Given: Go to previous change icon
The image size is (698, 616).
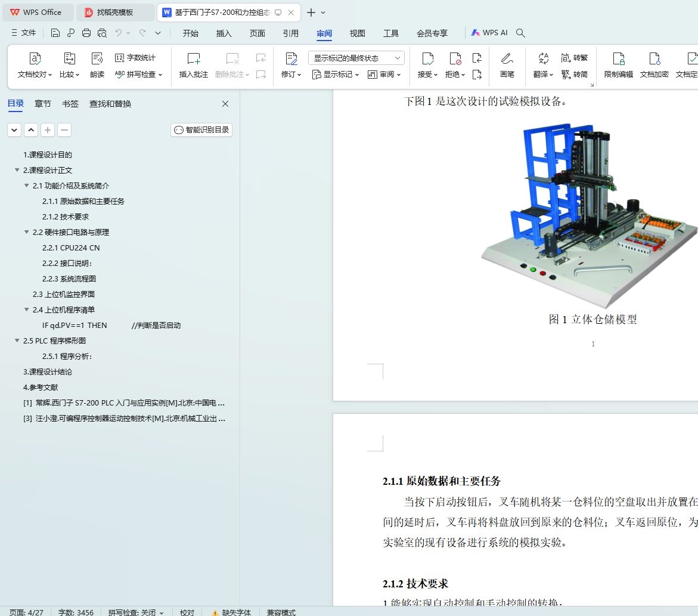Looking at the screenshot, I should pos(477,58).
